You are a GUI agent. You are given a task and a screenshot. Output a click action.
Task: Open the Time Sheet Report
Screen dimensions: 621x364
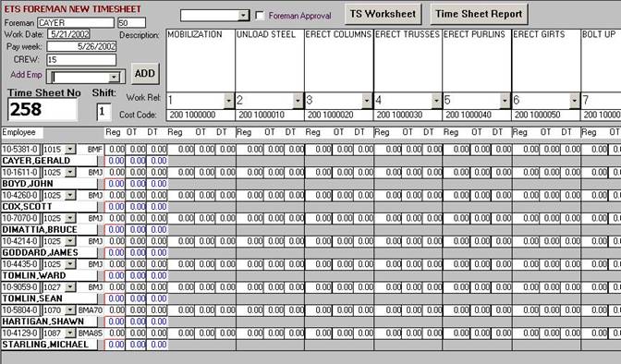479,14
